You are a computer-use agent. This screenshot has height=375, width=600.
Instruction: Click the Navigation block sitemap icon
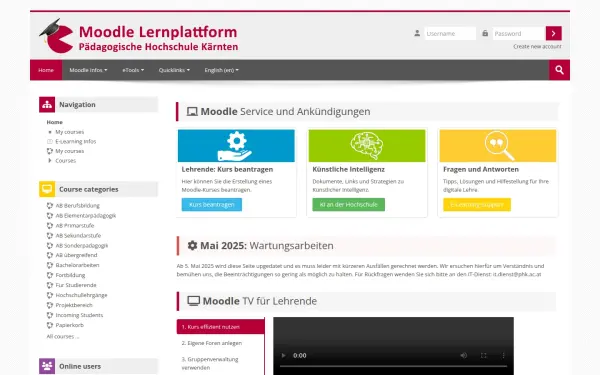pos(47,104)
